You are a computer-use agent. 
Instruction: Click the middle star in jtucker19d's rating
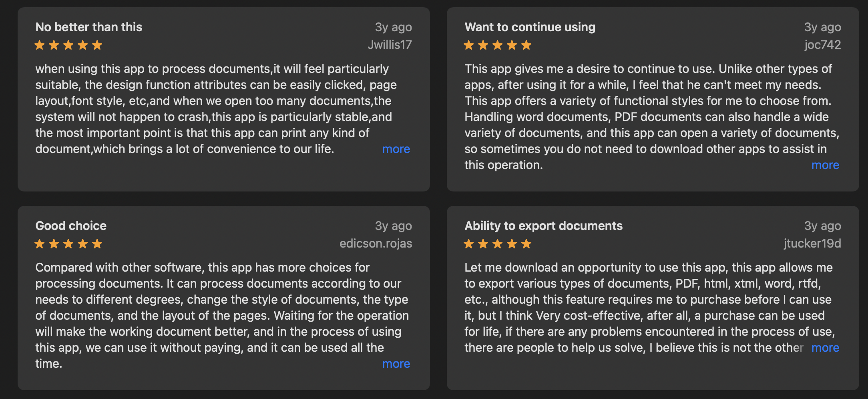coord(498,244)
